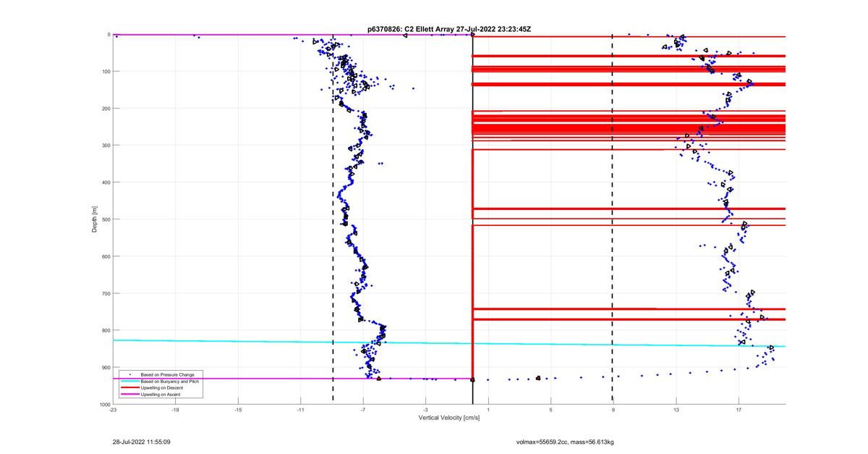The image size is (868, 454).
Task: Click x-axis tick label '-19'
Action: tap(175, 410)
